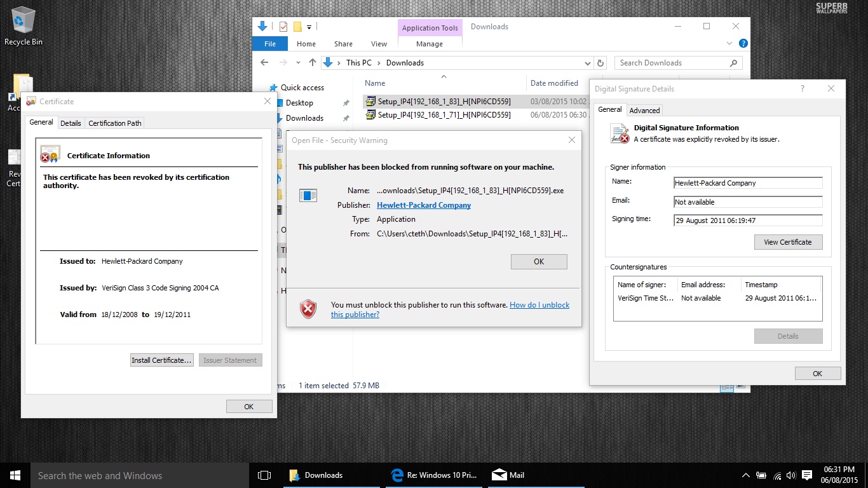This screenshot has height=488, width=868.
Task: Click the Back arrow in File Explorer
Action: [x=265, y=63]
